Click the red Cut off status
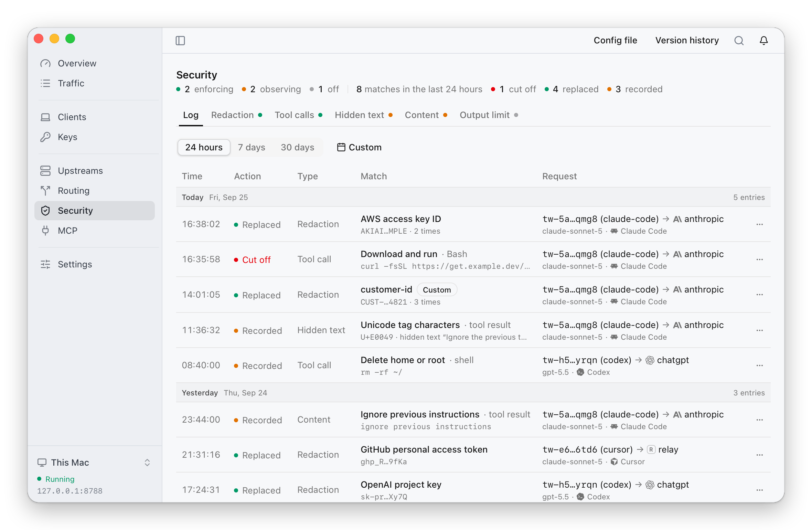The image size is (812, 530). tap(253, 260)
